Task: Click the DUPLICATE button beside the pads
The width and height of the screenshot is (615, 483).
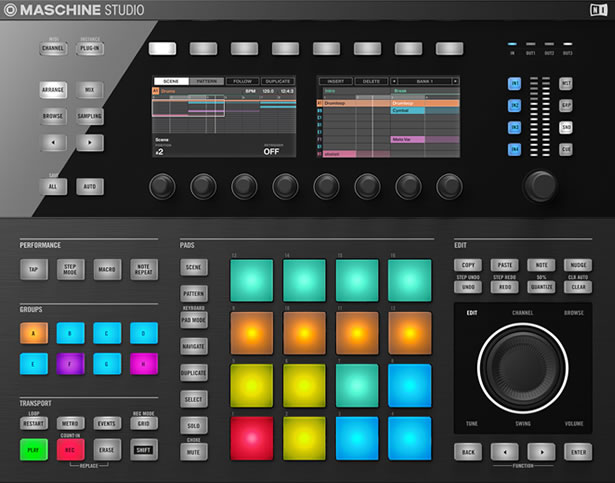Action: [x=194, y=373]
